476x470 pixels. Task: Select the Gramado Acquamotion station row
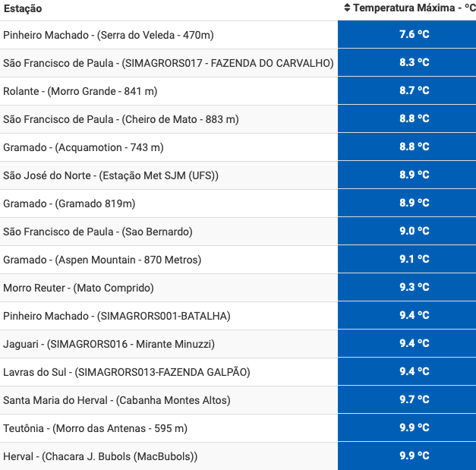click(84, 147)
